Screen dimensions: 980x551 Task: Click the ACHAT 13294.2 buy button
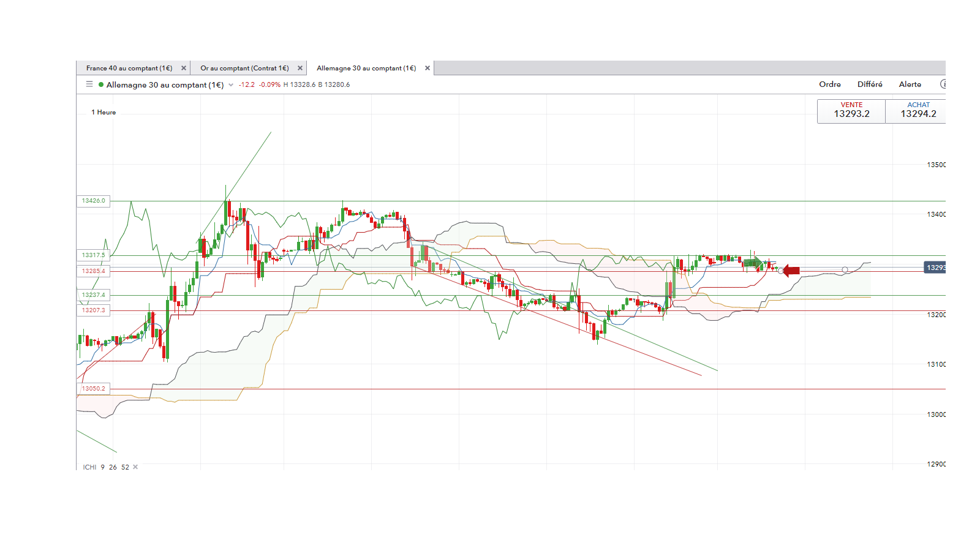point(916,111)
